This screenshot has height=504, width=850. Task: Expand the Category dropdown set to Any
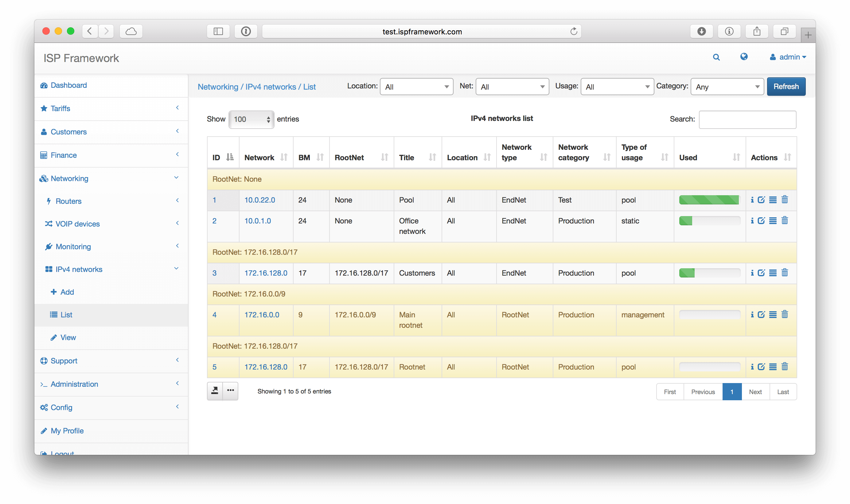point(727,87)
